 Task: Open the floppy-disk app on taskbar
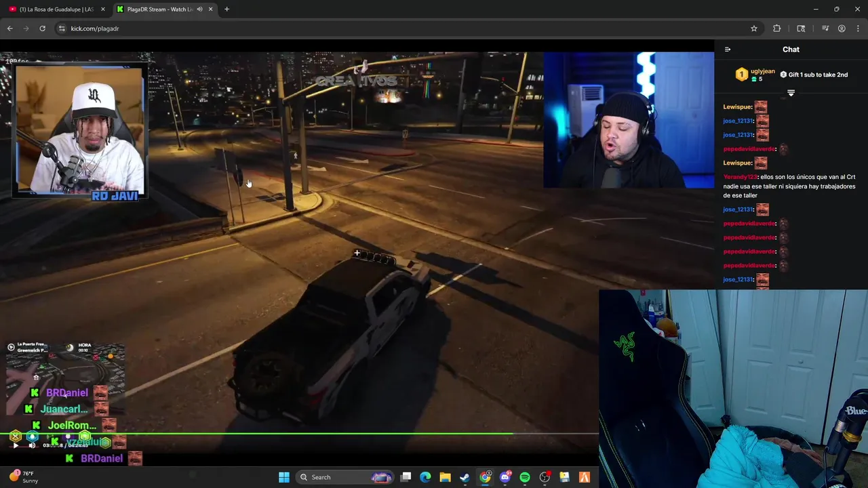564,477
